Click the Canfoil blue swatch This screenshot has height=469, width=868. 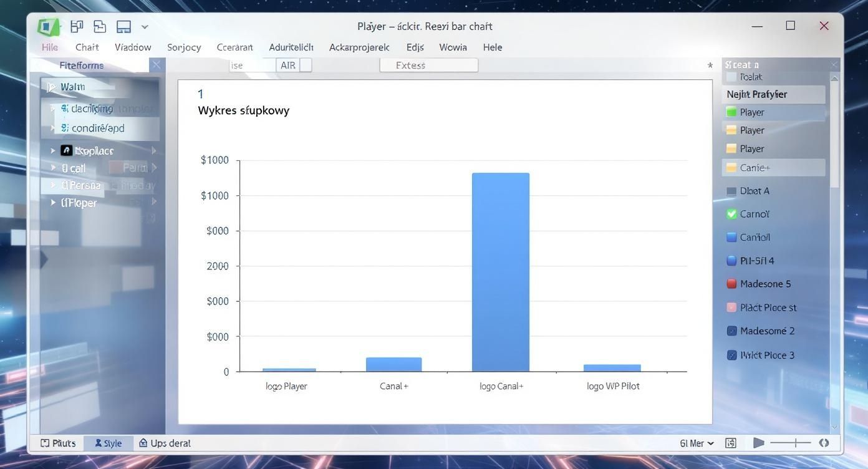point(732,238)
